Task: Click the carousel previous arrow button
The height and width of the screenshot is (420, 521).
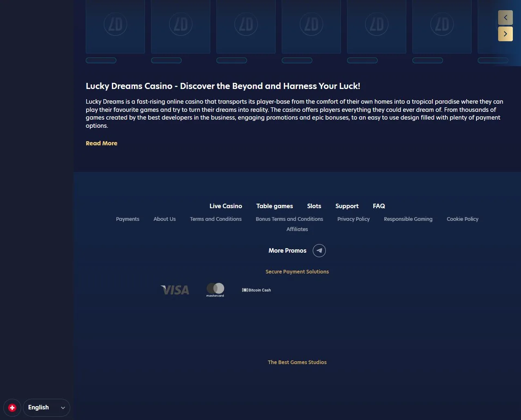Action: click(x=505, y=18)
